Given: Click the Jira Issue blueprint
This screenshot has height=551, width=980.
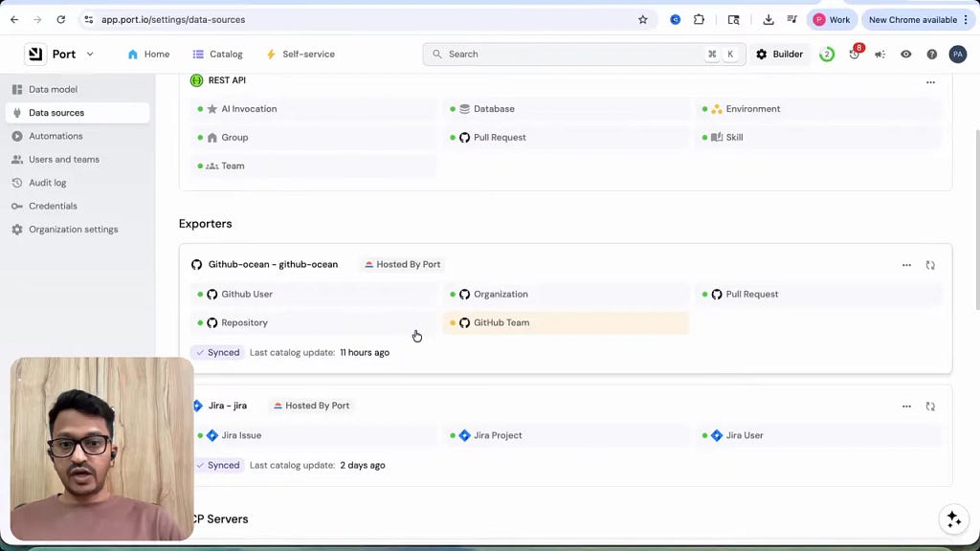Looking at the screenshot, I should tap(314, 435).
